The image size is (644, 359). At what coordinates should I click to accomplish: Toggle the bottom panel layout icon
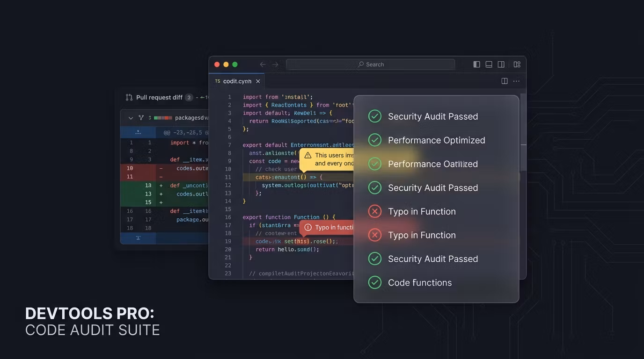pos(489,65)
